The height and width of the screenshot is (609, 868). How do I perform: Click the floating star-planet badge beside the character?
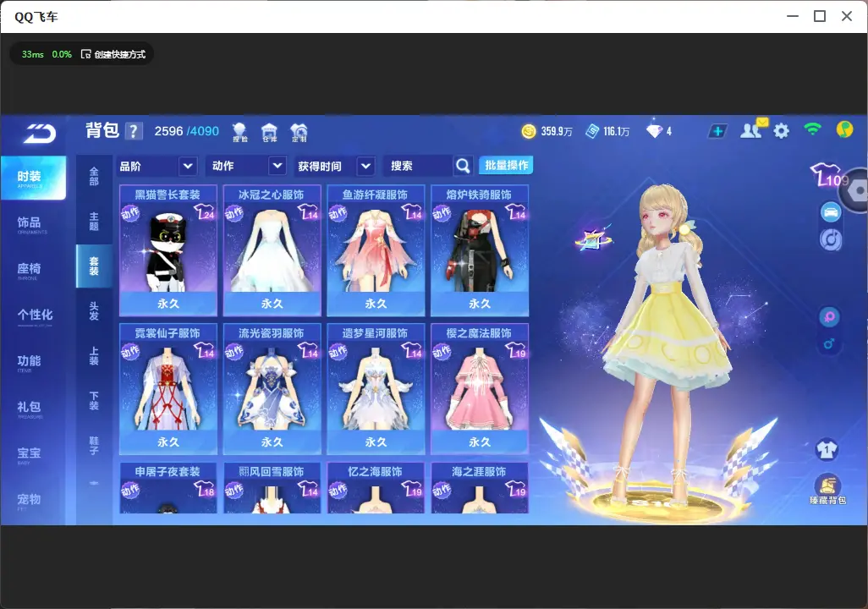593,239
